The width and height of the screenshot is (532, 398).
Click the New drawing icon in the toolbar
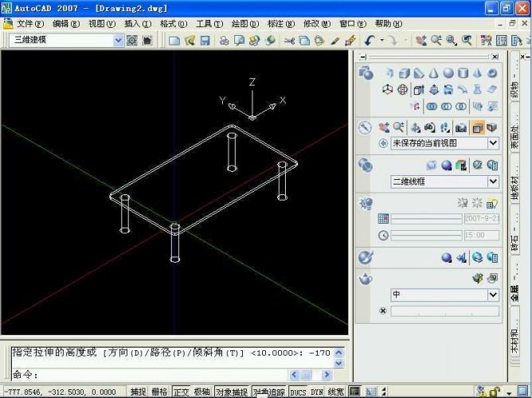[x=174, y=40]
